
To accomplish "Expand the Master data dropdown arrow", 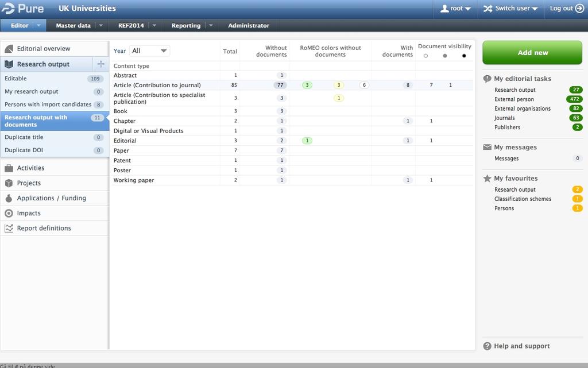I will coord(100,25).
